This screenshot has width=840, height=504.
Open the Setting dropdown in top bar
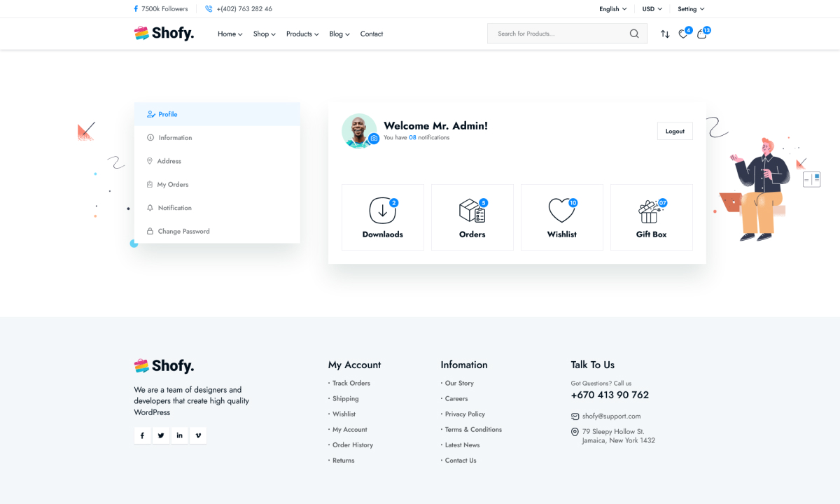(691, 9)
